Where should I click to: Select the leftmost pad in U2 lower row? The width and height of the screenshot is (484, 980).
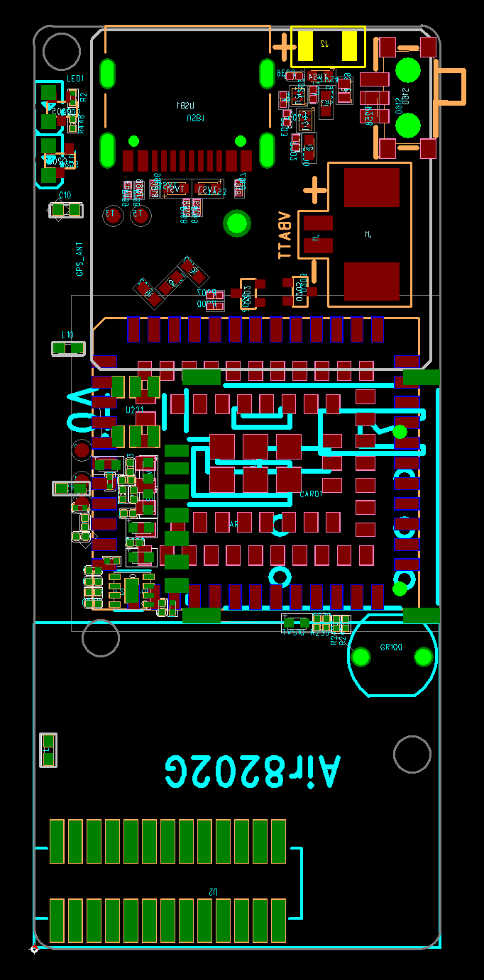[57, 920]
